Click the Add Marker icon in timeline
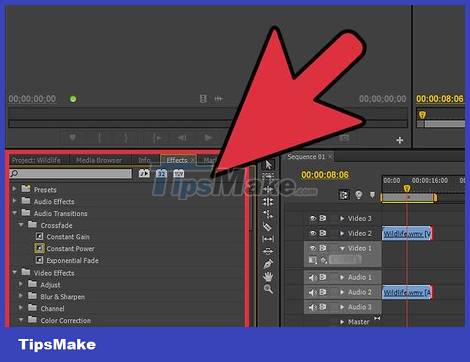This screenshot has width=470, height=362. (372, 195)
